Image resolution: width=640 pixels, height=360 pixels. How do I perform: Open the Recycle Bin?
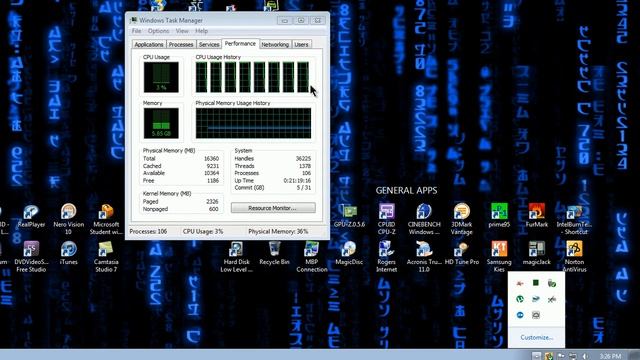tap(274, 253)
